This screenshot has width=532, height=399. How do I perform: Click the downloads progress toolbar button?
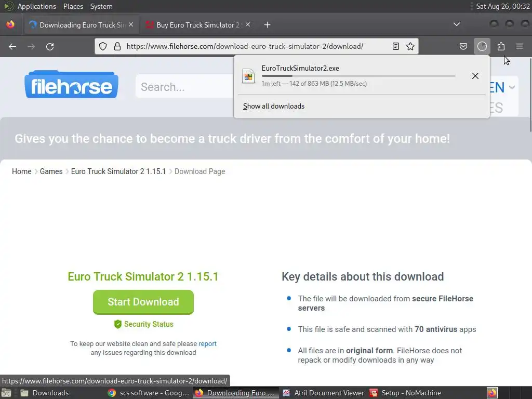coord(482,46)
